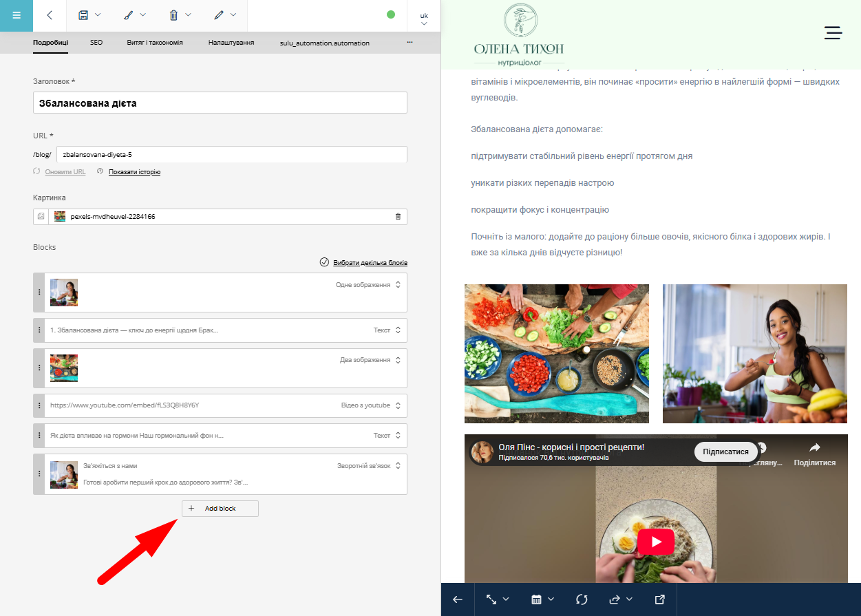Click the 'Add block' button
This screenshot has height=616, width=861.
pyautogui.click(x=220, y=509)
